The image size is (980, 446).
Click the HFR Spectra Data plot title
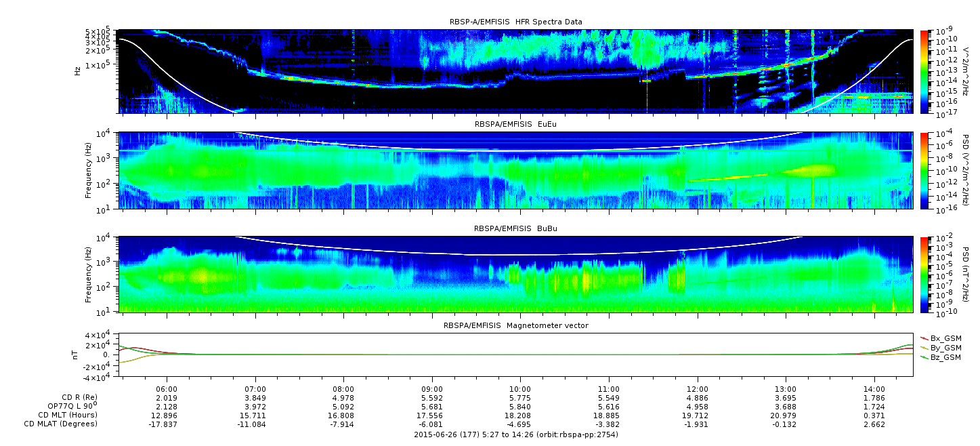tap(515, 22)
